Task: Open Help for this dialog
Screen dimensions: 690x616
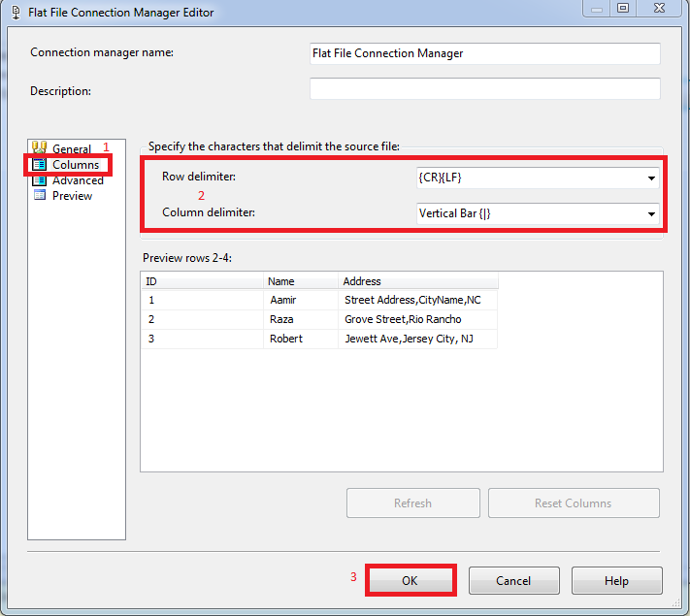Action: 617,581
